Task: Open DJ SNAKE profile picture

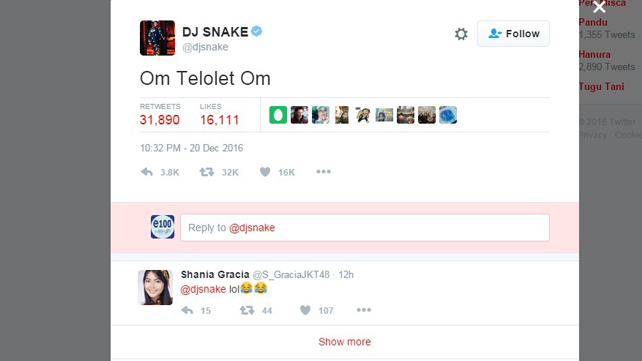Action: pyautogui.click(x=157, y=38)
